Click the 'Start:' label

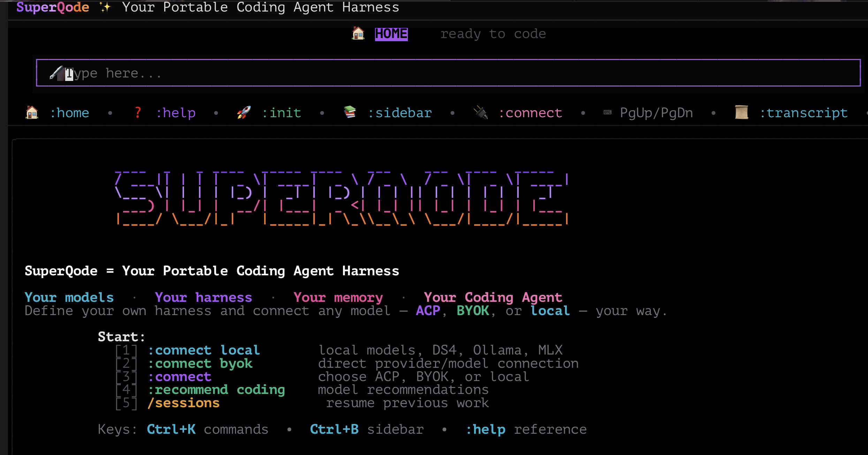click(121, 337)
